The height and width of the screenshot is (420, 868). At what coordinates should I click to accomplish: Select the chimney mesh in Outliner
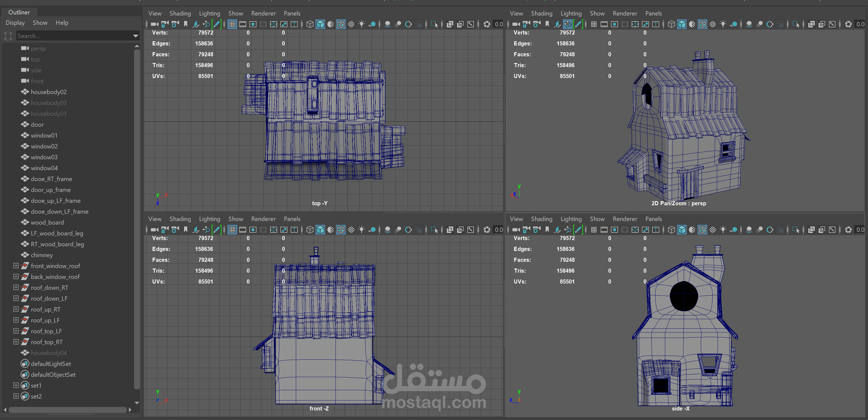[42, 255]
